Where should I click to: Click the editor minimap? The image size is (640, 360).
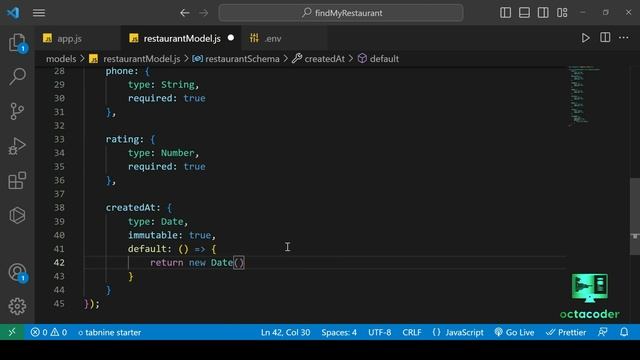click(x=584, y=96)
